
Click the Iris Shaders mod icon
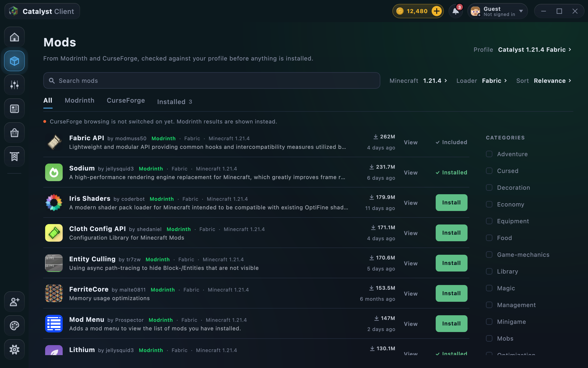coord(54,202)
